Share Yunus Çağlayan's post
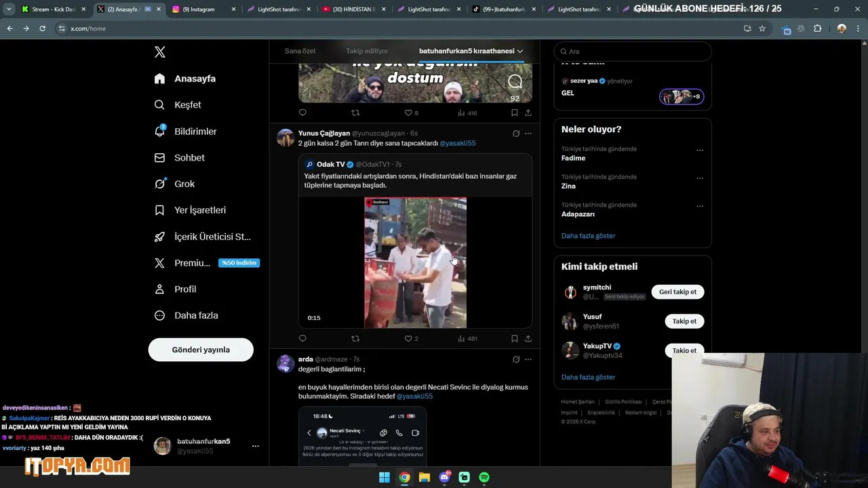This screenshot has width=868, height=488. 528,338
